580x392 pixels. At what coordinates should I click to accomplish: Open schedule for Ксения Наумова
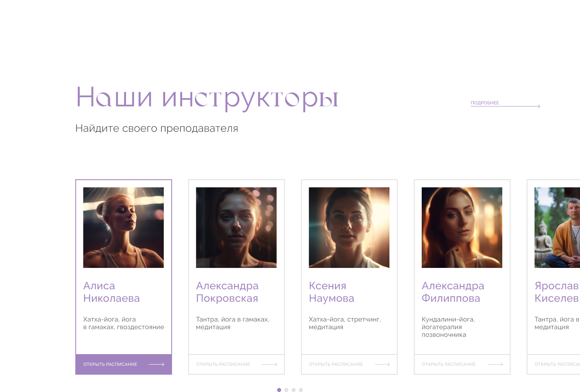349,364
